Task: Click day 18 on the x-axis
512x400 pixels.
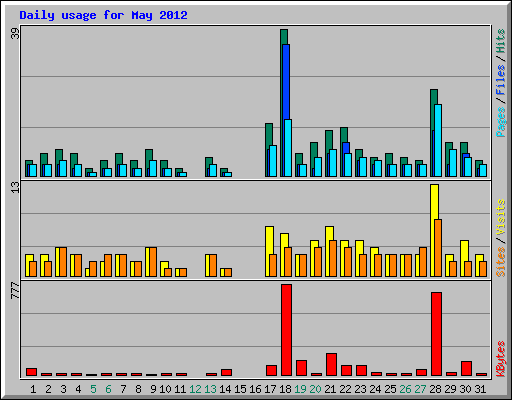Action: [285, 389]
